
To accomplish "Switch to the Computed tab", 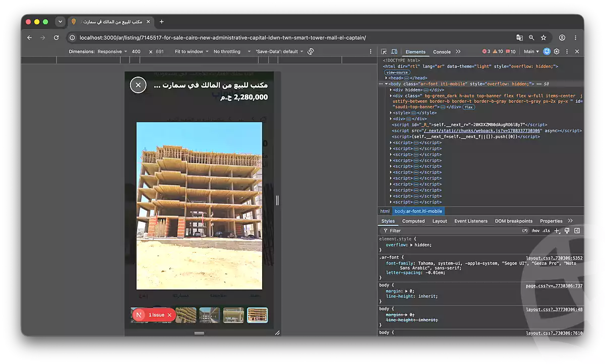I will [413, 221].
